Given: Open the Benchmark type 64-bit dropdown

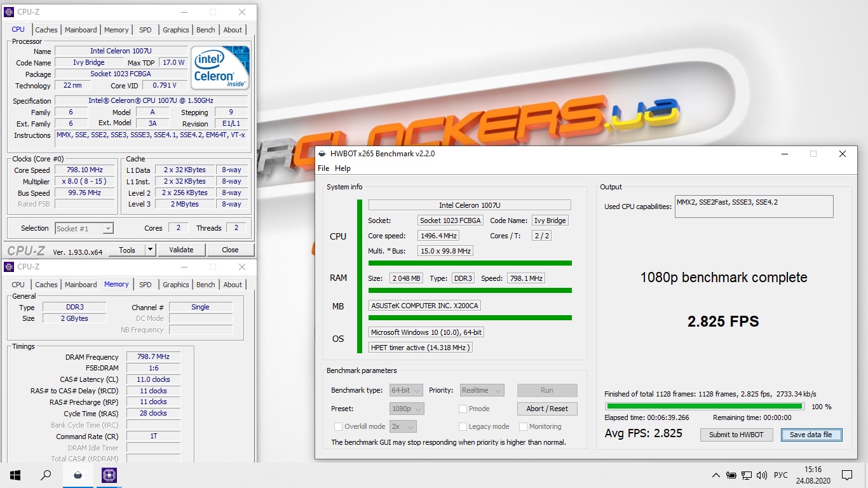Looking at the screenshot, I should (407, 390).
